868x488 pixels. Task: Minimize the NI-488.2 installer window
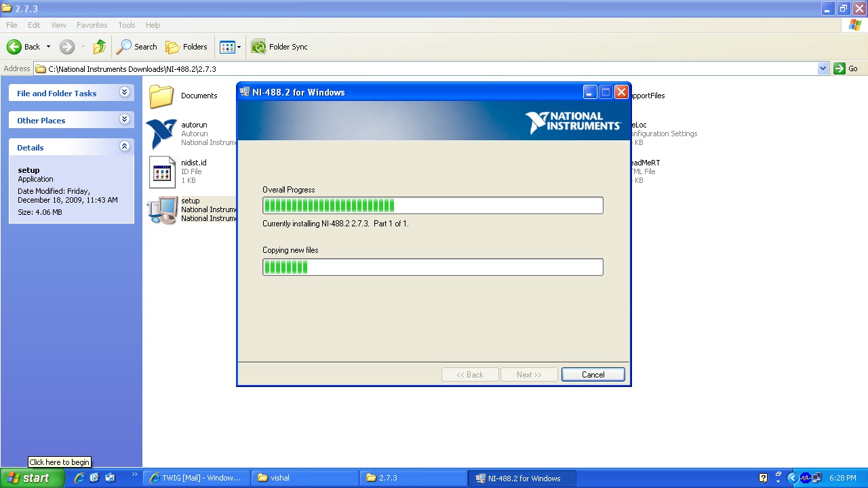click(x=590, y=92)
